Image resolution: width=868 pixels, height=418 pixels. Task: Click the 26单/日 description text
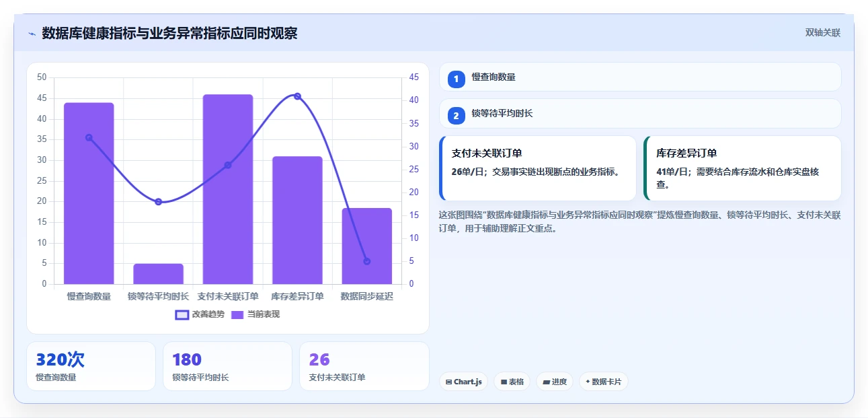[535, 172]
